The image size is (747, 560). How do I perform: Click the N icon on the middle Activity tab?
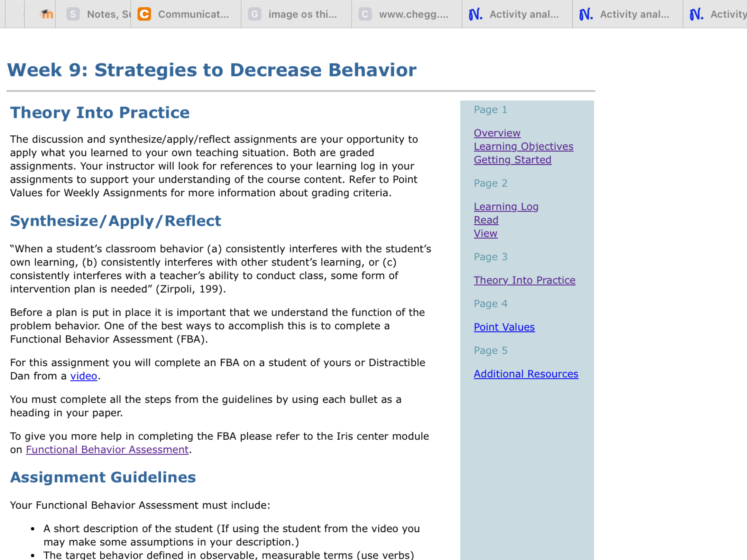(x=586, y=14)
